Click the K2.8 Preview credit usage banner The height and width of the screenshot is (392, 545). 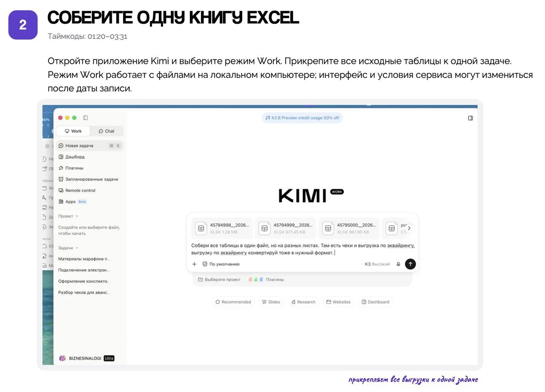pyautogui.click(x=302, y=118)
